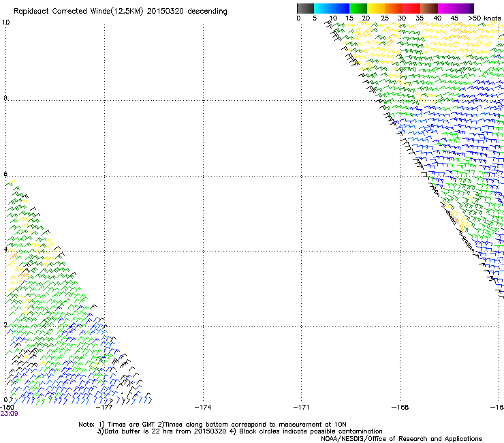The width and height of the screenshot is (504, 443).
Task: Click the '>50 knots' legend label
Action: pos(484,18)
